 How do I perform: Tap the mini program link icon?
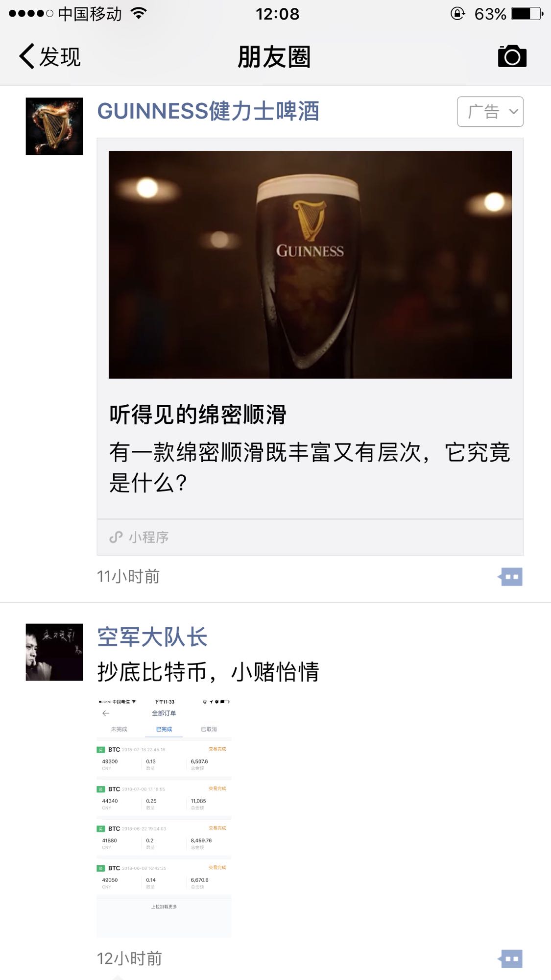pyautogui.click(x=116, y=538)
